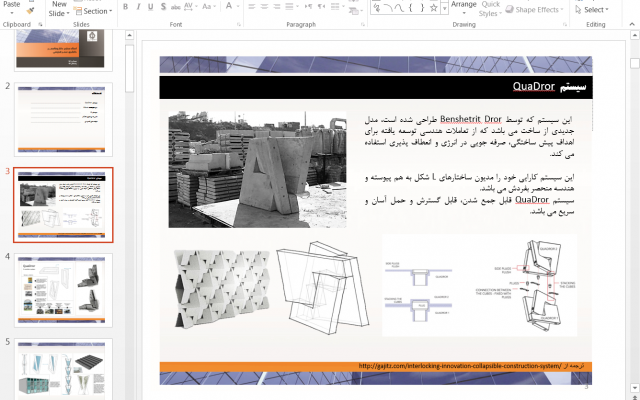Open the Character Spacing (AV) menu

click(190, 7)
